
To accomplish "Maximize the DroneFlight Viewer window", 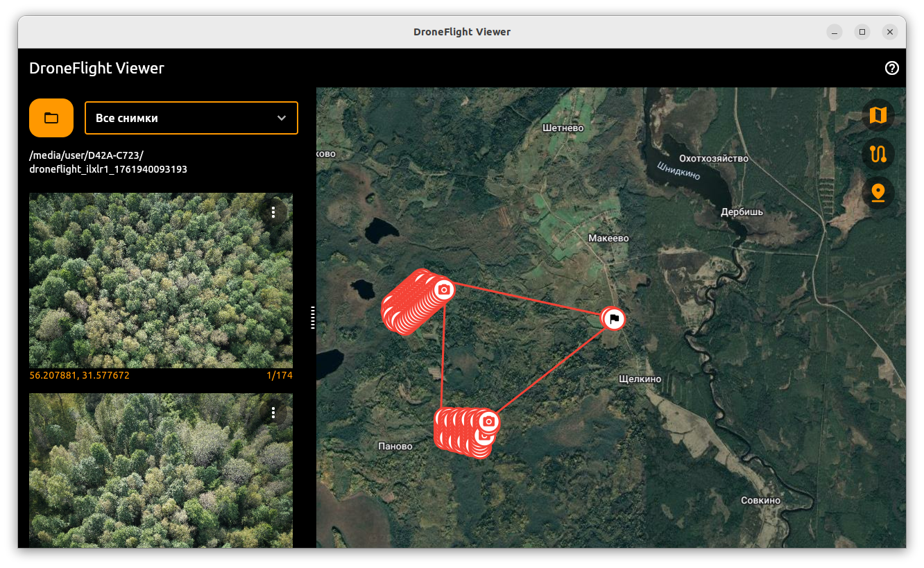I will [862, 32].
